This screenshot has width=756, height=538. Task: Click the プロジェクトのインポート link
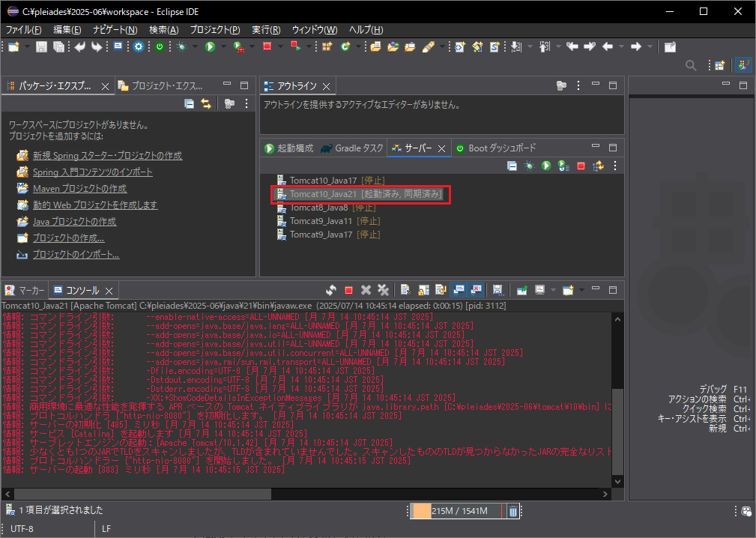(76, 255)
